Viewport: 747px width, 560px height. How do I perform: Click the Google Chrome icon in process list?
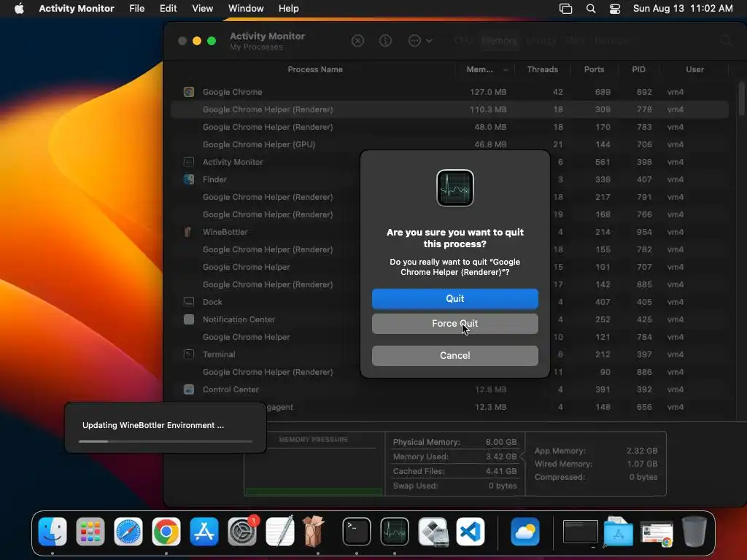pyautogui.click(x=189, y=92)
